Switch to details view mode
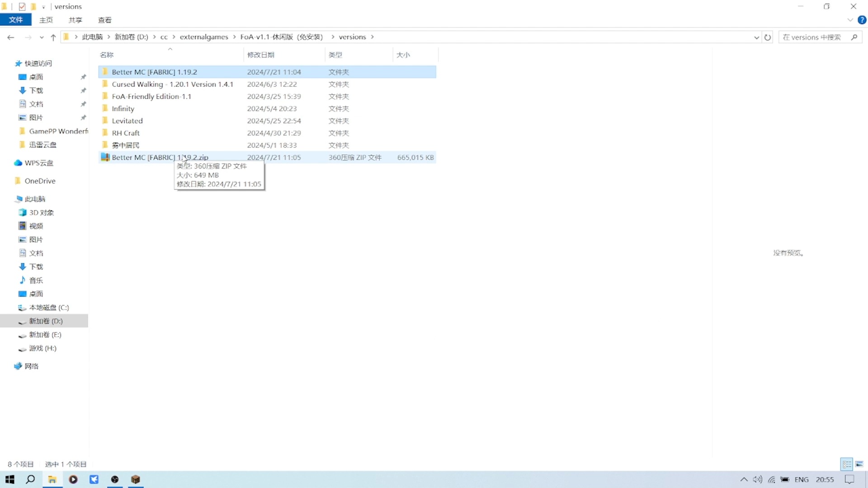The image size is (868, 488). (847, 464)
